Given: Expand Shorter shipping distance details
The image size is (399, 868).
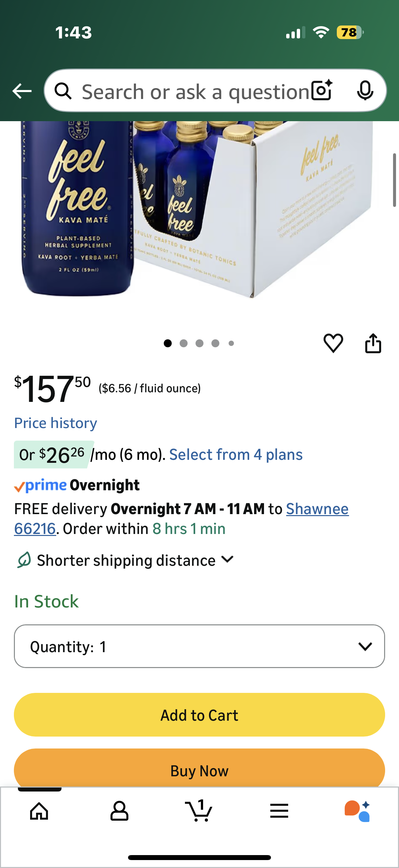Looking at the screenshot, I should [x=126, y=560].
